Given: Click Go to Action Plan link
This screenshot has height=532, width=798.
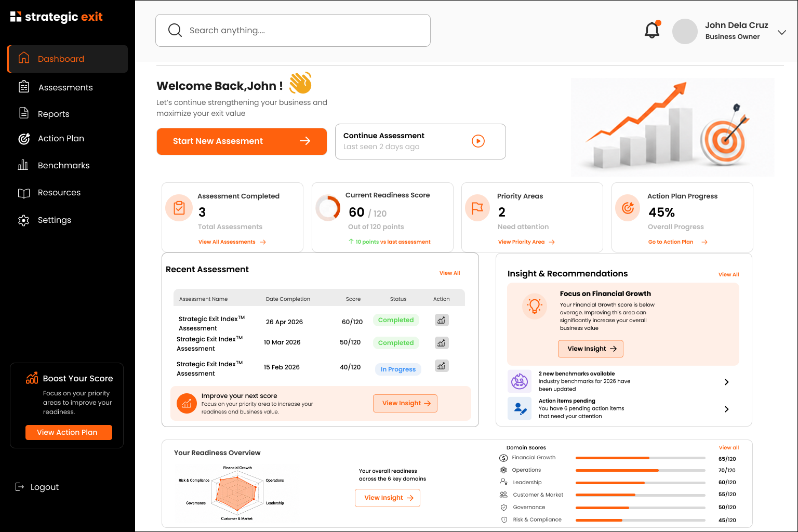Looking at the screenshot, I should pos(677,242).
